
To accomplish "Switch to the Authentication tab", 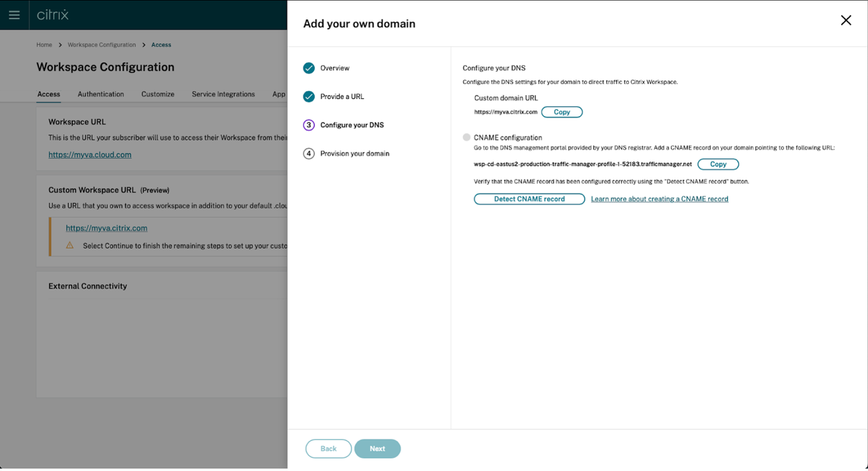I will point(101,94).
